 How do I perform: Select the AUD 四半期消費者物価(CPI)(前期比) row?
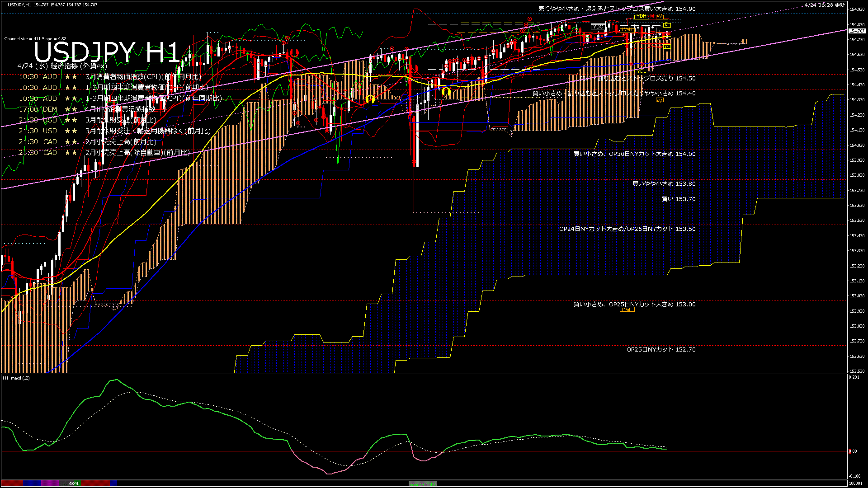coord(113,88)
